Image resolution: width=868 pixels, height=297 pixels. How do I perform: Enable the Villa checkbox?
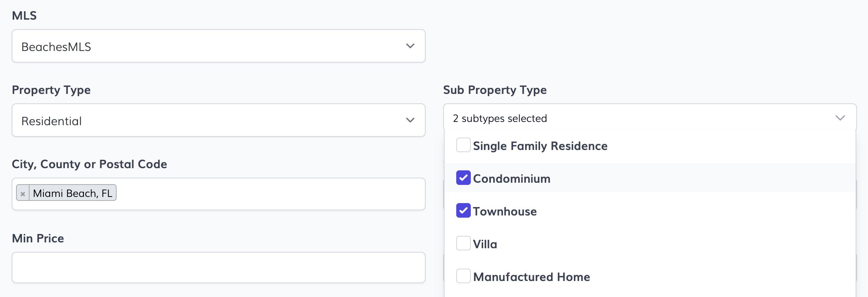coord(463,243)
